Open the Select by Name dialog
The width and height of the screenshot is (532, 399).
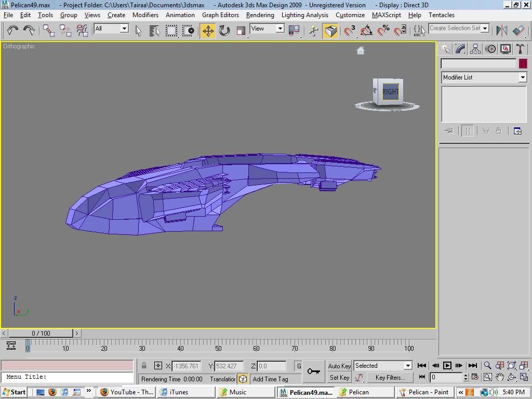point(155,31)
